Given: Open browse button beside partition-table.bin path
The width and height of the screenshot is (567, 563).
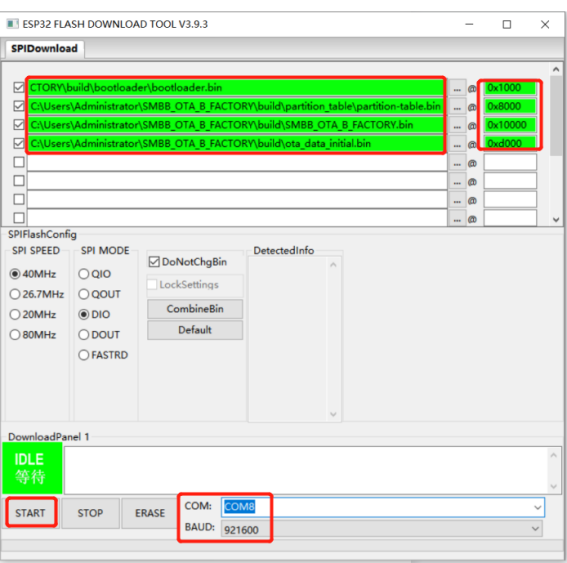Looking at the screenshot, I should [457, 107].
